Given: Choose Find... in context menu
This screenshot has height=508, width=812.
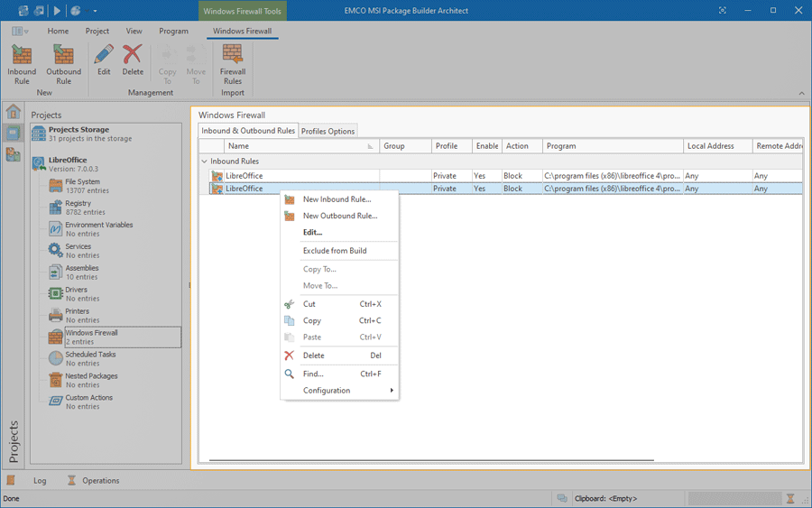Looking at the screenshot, I should [339, 374].
